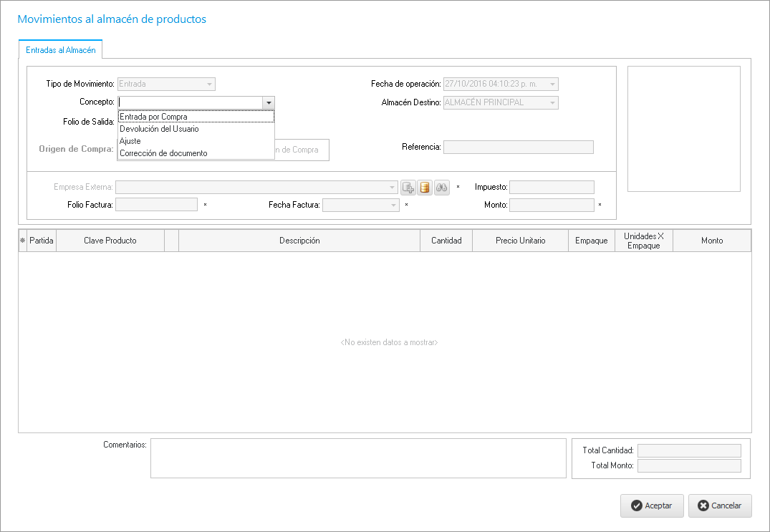Click into the Referencia text field
770x532 pixels.
pos(518,147)
